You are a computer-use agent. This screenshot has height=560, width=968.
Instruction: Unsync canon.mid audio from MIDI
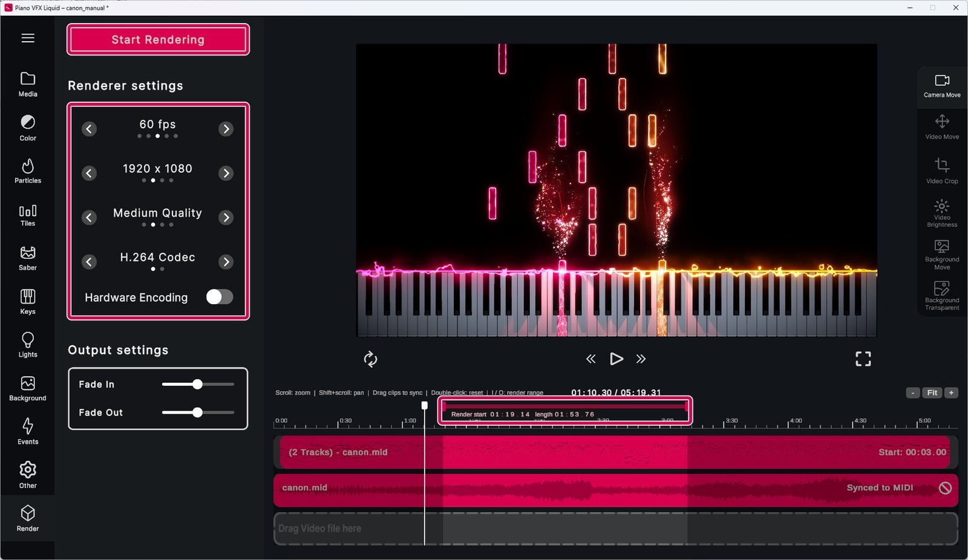tap(945, 488)
